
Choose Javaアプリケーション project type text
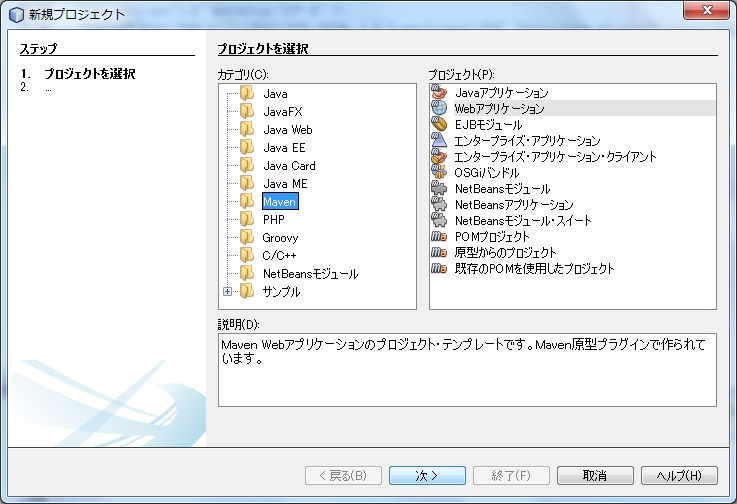502,93
